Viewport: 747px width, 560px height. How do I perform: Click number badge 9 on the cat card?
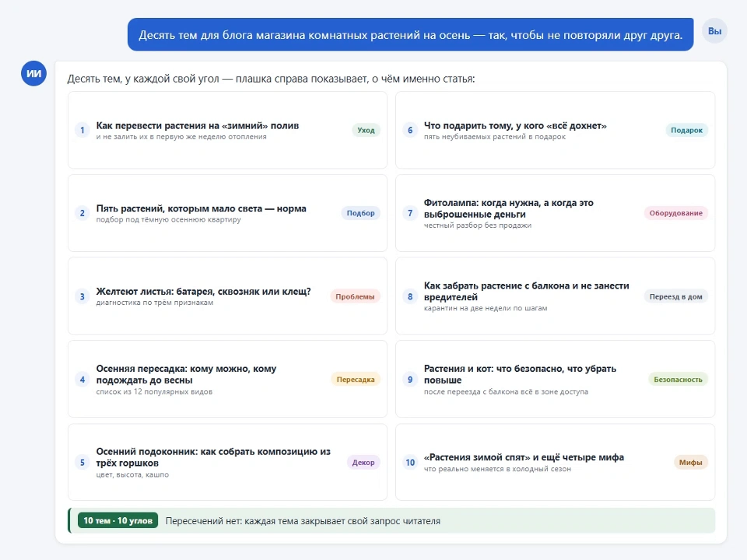click(410, 380)
